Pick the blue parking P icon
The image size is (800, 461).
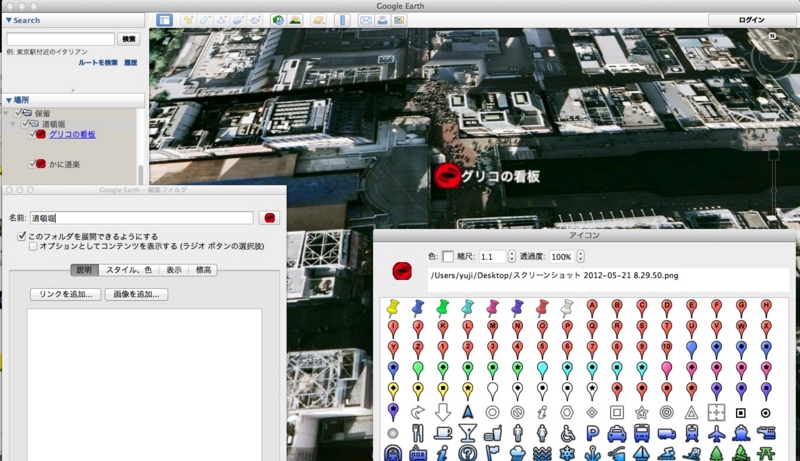pyautogui.click(x=592, y=433)
